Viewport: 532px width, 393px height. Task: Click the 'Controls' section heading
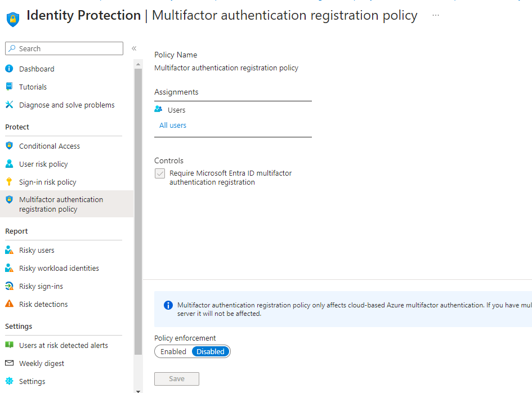pyautogui.click(x=169, y=160)
